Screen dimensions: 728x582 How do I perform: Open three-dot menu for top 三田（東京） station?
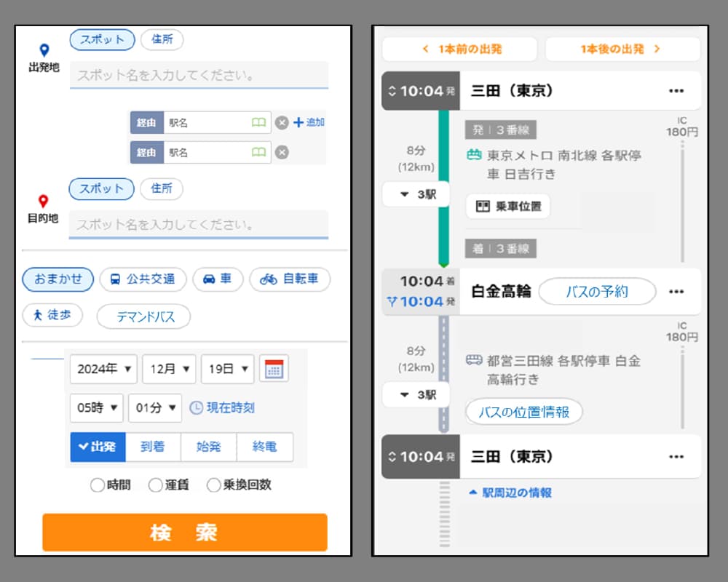point(676,91)
